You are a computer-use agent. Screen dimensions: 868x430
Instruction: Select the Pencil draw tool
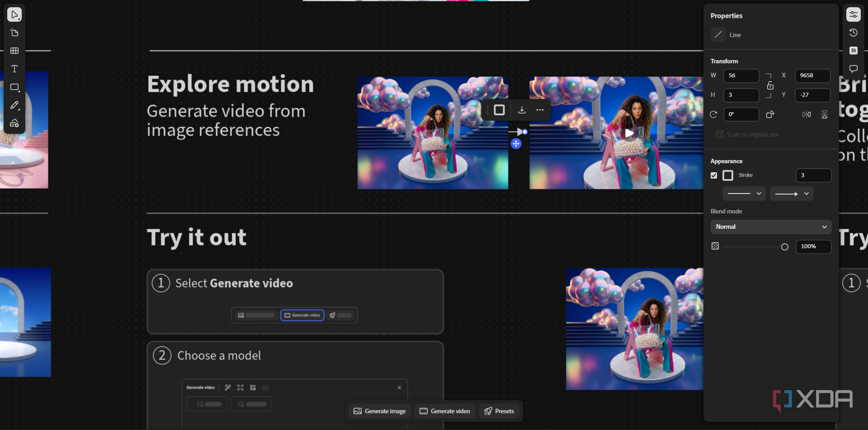tap(14, 105)
